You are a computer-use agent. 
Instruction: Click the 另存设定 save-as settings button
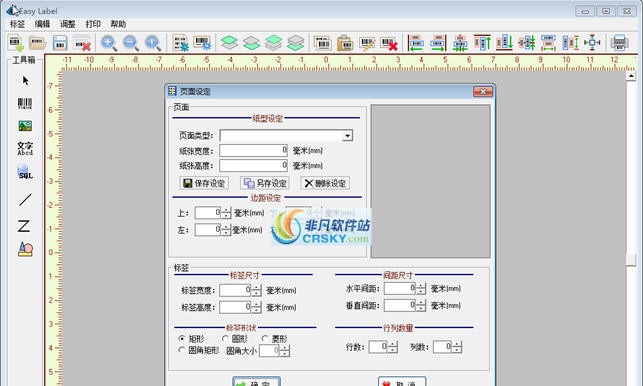tap(265, 183)
